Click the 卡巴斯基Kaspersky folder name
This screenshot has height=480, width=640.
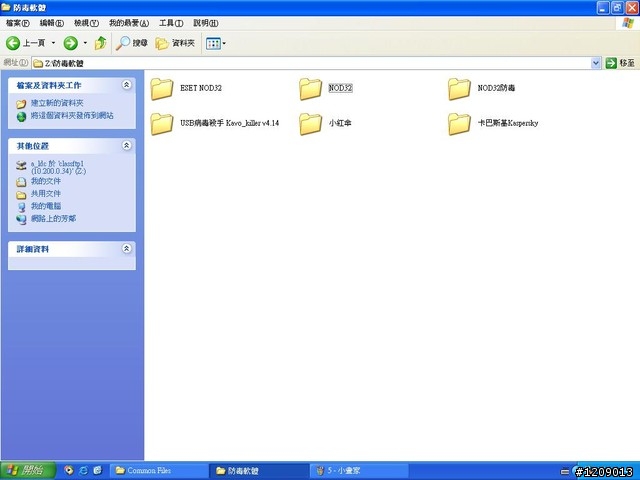point(508,123)
